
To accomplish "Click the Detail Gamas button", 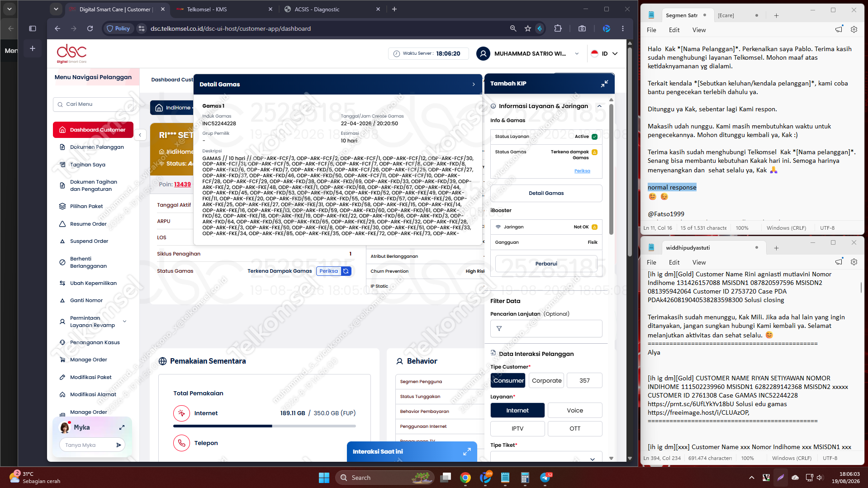I will (546, 193).
